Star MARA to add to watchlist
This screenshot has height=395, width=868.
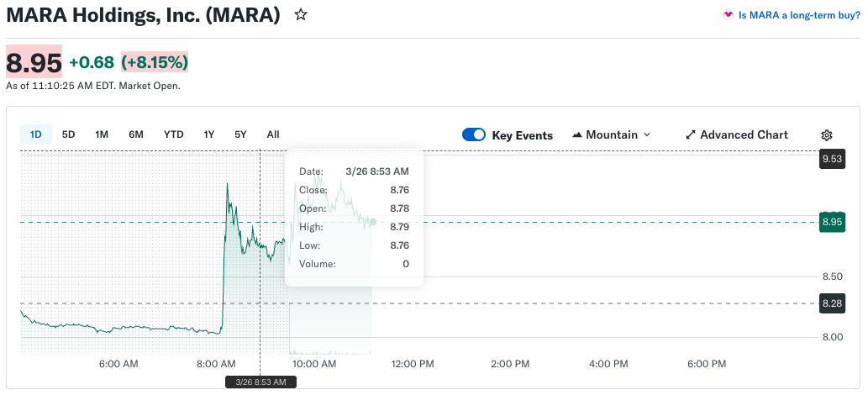pos(301,15)
